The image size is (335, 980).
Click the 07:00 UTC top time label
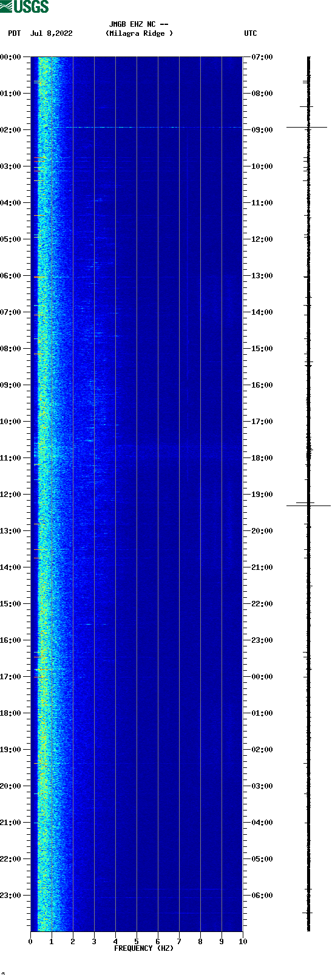click(262, 57)
